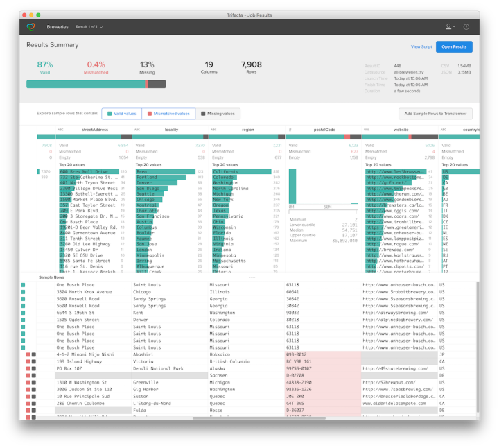Select the California bar in region
The width and height of the screenshot is (499, 448).
(242, 171)
